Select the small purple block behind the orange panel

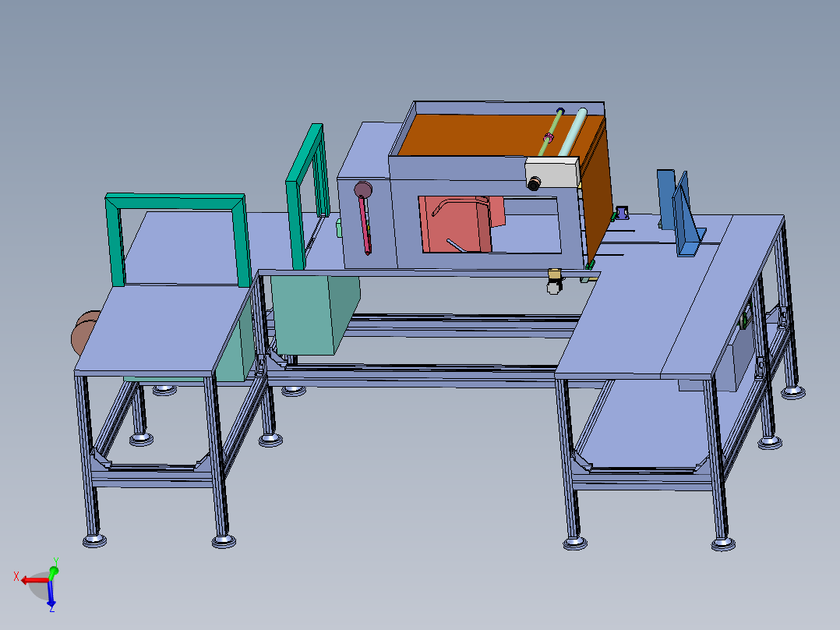coord(622,213)
